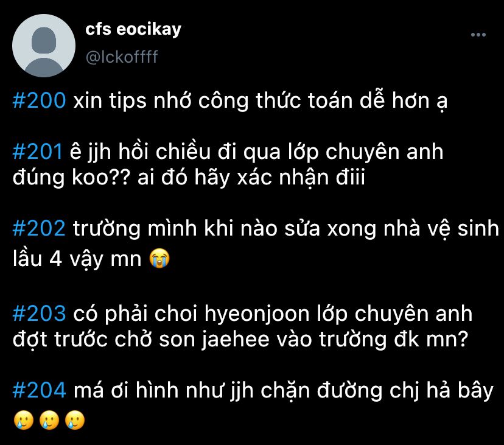Click the first teary smile emoji
The height and width of the screenshot is (445, 504).
point(24,420)
